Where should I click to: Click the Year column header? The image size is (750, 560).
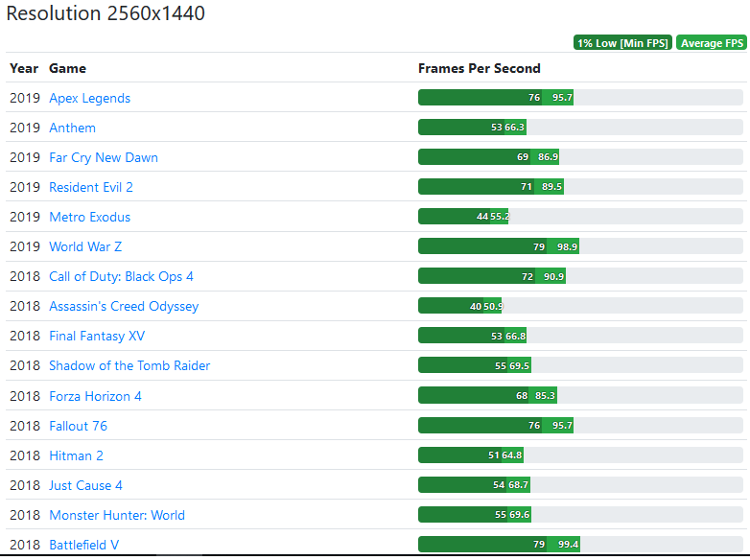click(24, 68)
